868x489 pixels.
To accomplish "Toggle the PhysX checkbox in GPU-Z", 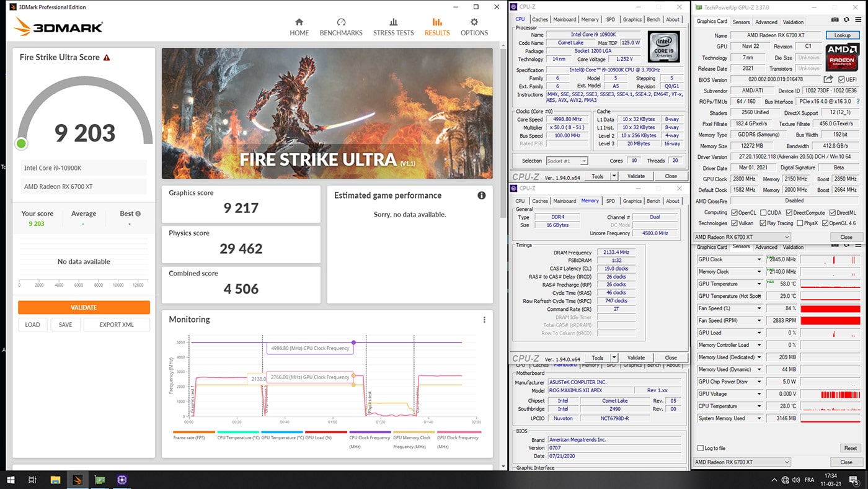I will pyautogui.click(x=800, y=223).
